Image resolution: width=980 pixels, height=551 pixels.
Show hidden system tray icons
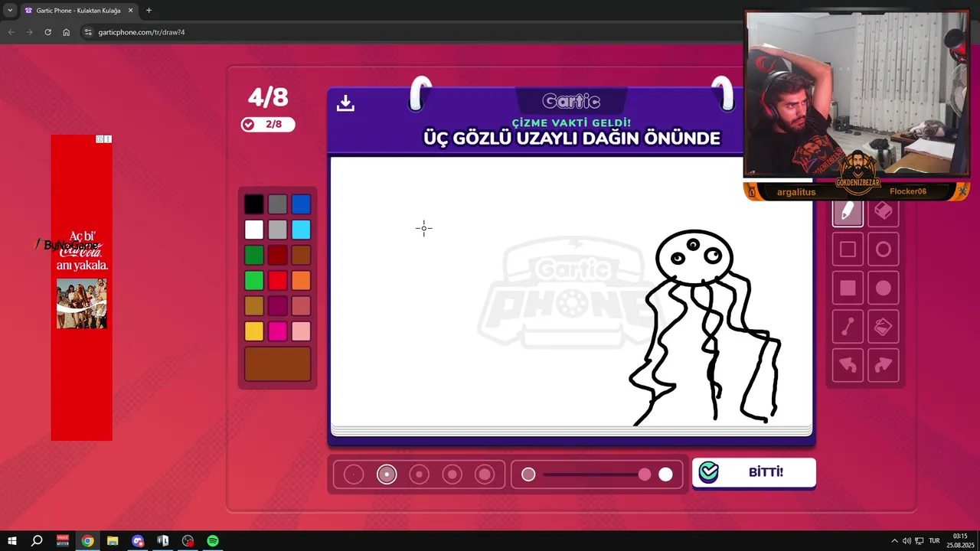(894, 541)
